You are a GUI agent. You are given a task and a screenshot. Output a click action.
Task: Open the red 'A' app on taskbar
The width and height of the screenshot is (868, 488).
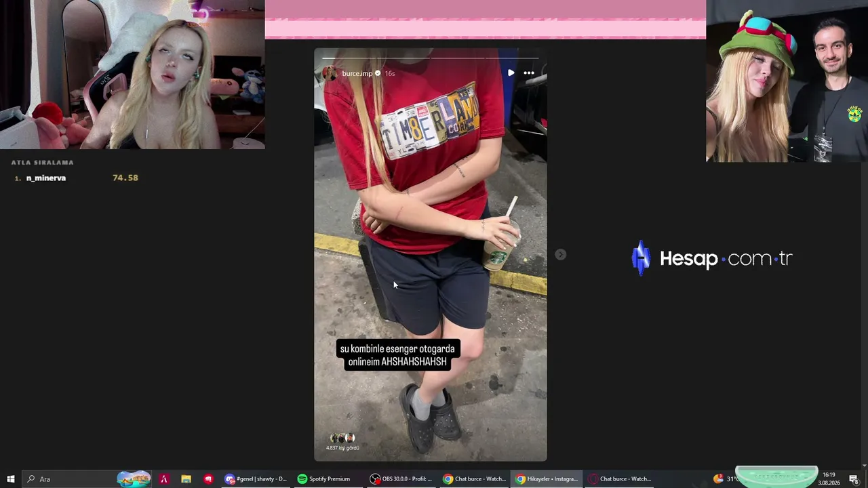163,479
